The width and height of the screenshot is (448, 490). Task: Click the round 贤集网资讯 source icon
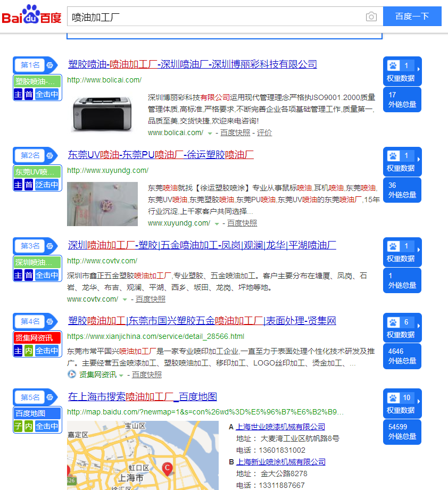tap(72, 374)
